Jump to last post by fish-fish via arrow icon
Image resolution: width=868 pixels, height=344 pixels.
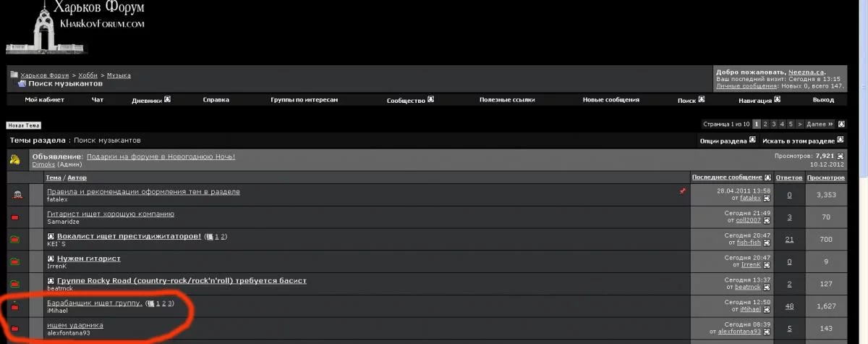point(767,243)
